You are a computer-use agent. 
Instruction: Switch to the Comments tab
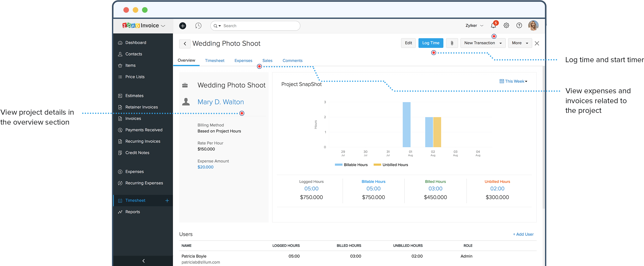tap(292, 61)
